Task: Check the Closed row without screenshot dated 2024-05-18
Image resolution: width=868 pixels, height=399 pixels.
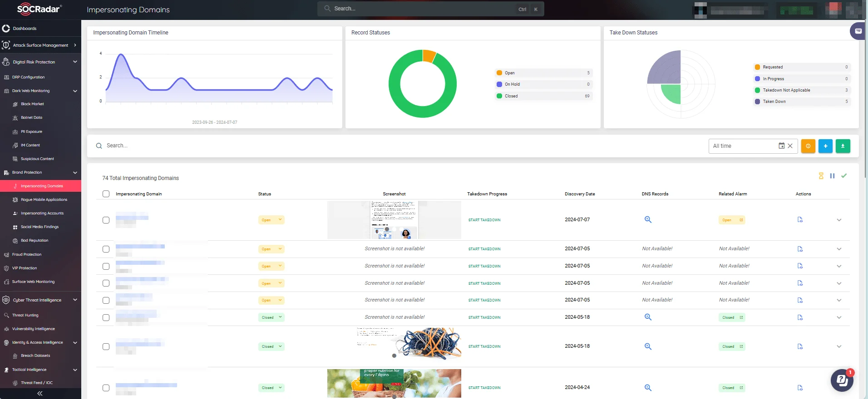Action: (106, 317)
